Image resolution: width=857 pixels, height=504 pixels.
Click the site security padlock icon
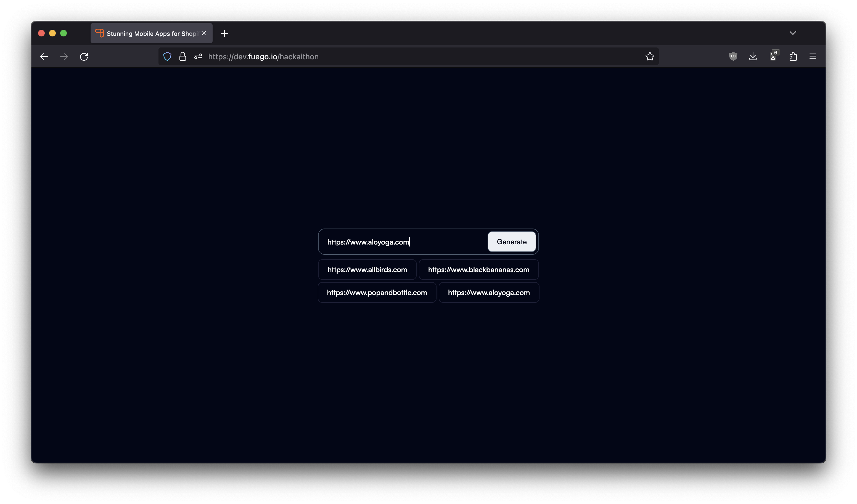(182, 57)
